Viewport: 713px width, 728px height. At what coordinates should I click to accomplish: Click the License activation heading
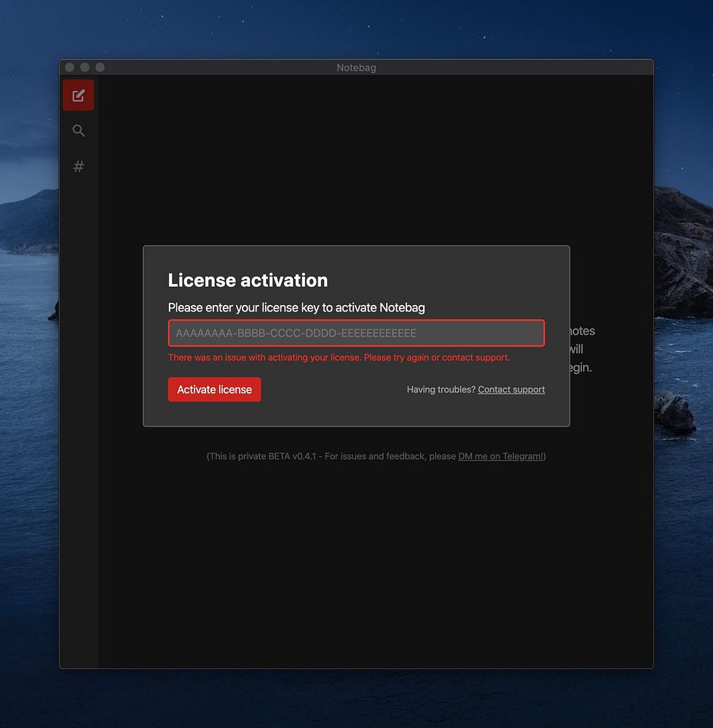[x=248, y=280]
